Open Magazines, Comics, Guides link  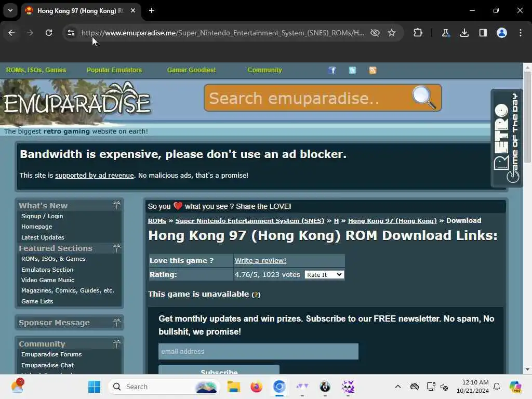[68, 291]
